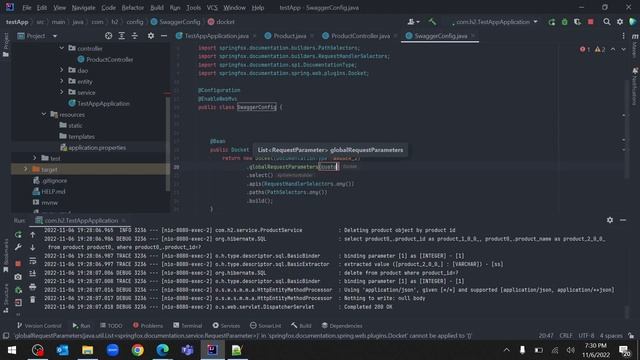Stop process in Run panel sidebar
This screenshot has width=640, height=360.
[x=18, y=264]
